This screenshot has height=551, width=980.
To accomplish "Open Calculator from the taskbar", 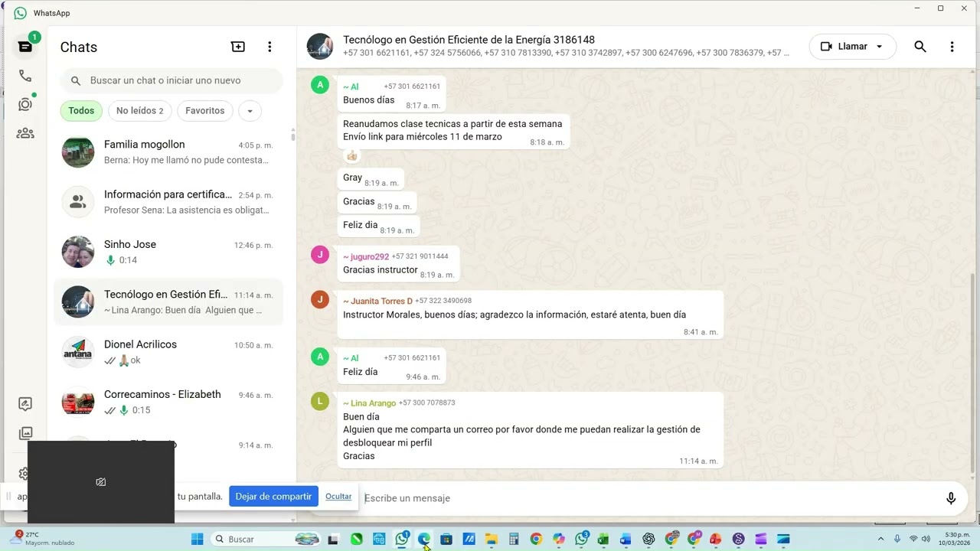I will pyautogui.click(x=514, y=539).
